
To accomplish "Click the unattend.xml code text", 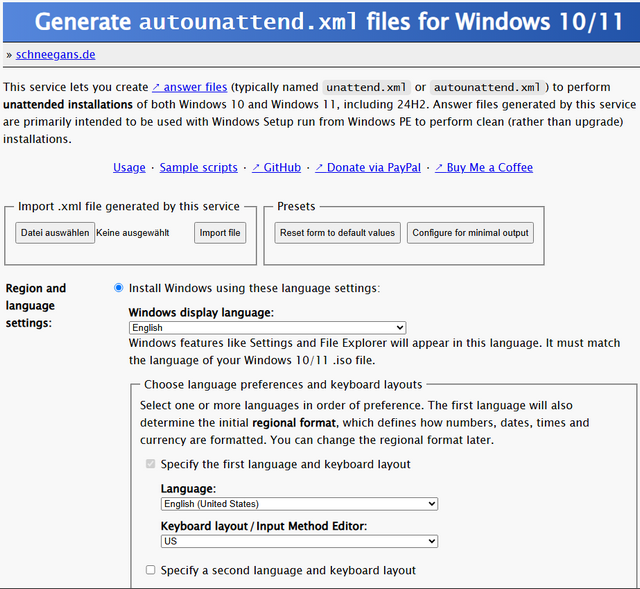I will point(366,87).
